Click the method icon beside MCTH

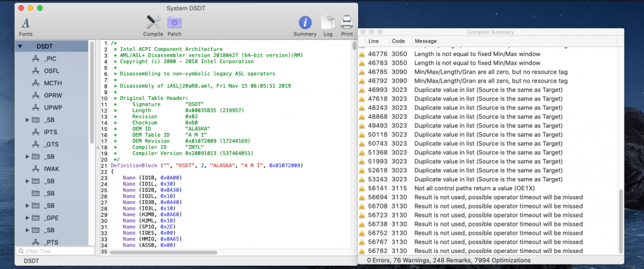(x=36, y=83)
